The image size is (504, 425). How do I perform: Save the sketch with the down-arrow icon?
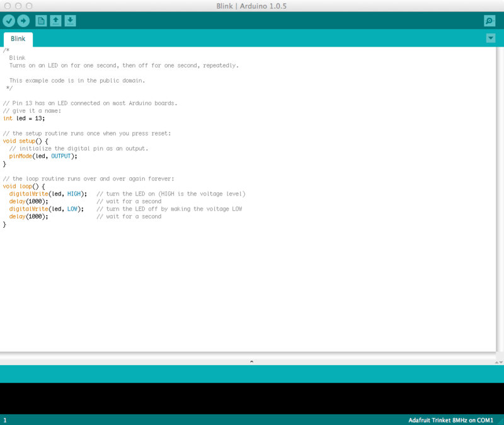(x=70, y=21)
